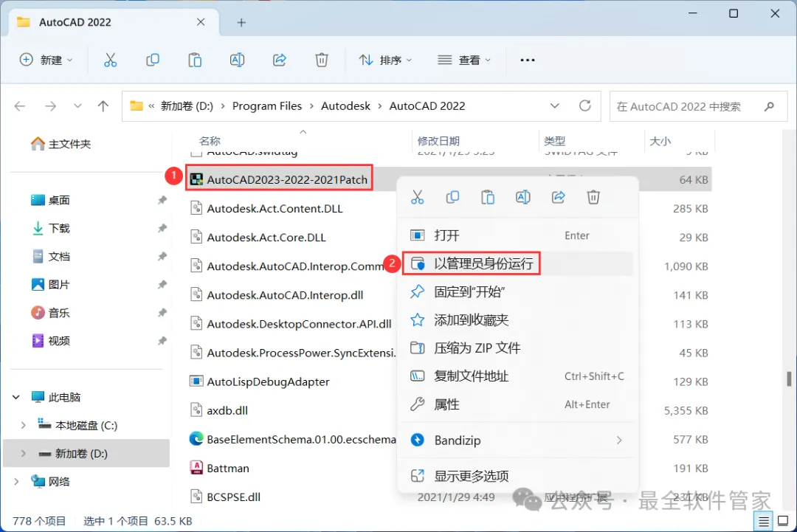Open toolbar more options ellipsis
The height and width of the screenshot is (532, 797).
[528, 60]
